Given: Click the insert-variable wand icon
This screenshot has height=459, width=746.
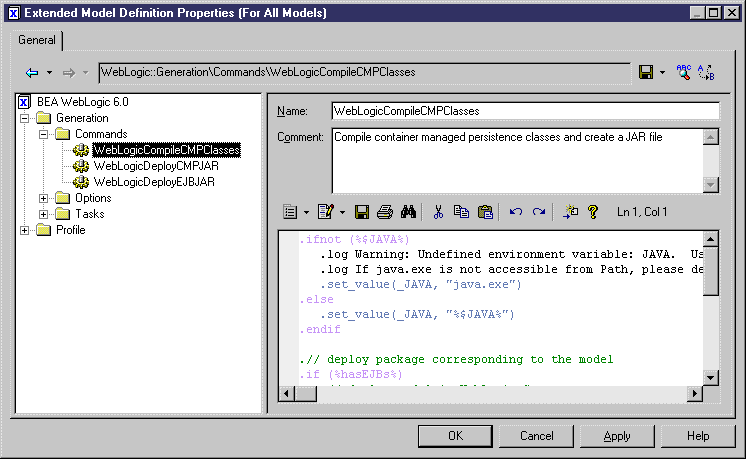Looking at the screenshot, I should click(570, 212).
